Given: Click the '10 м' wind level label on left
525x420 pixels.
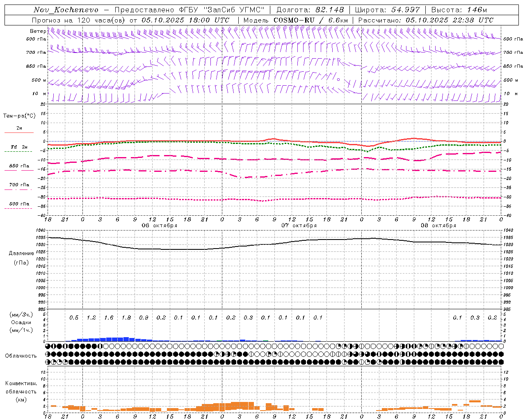Looking at the screenshot, I should click(x=39, y=94).
